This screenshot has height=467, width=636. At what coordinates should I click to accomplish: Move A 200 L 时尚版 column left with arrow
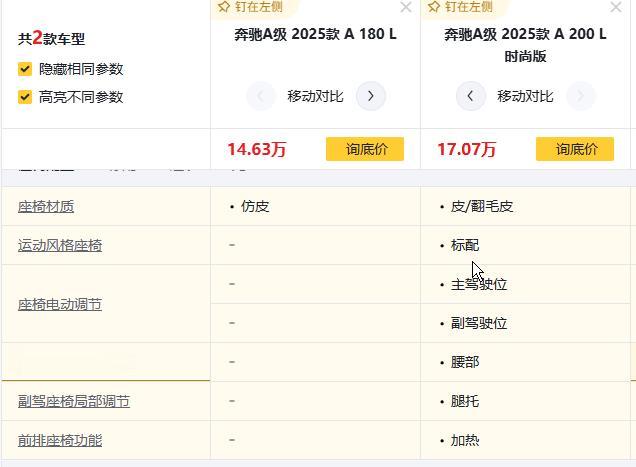click(471, 96)
